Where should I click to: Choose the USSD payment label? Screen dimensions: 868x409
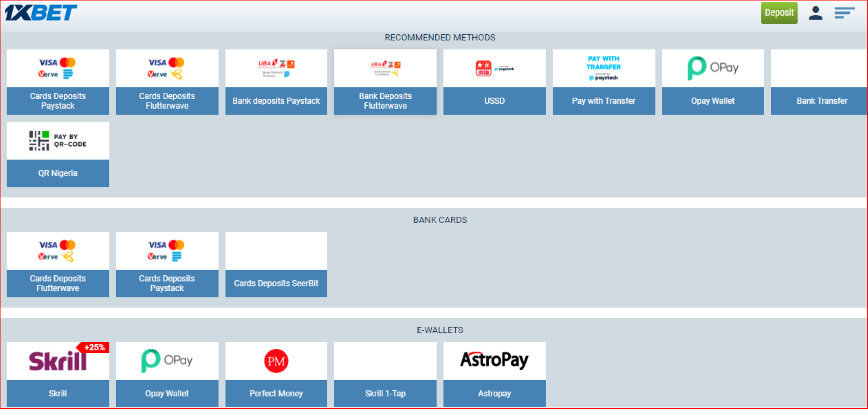495,101
